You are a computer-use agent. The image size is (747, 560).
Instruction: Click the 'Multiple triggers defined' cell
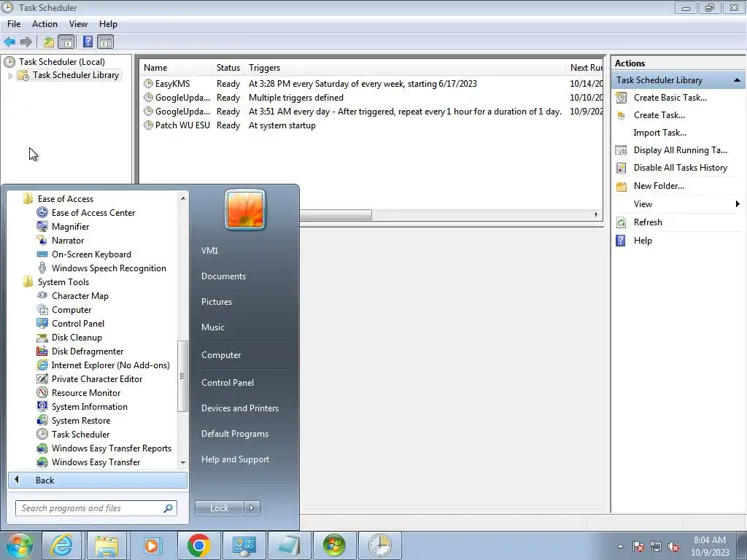click(x=296, y=98)
